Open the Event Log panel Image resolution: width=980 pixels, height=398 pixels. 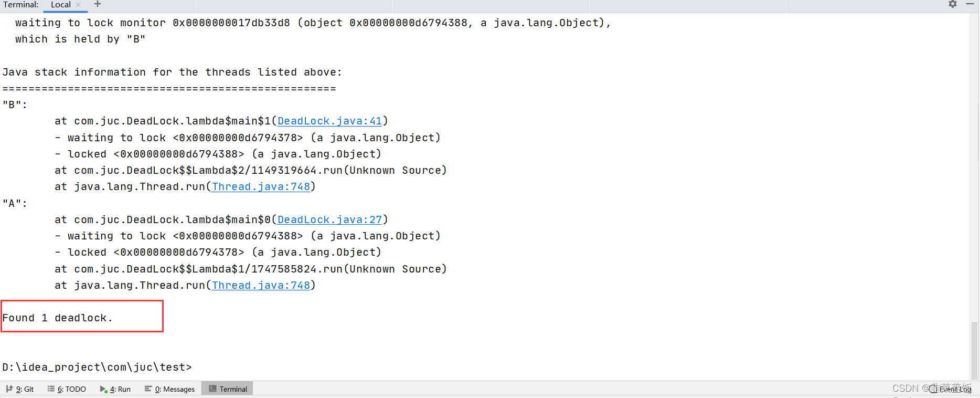[951, 389]
